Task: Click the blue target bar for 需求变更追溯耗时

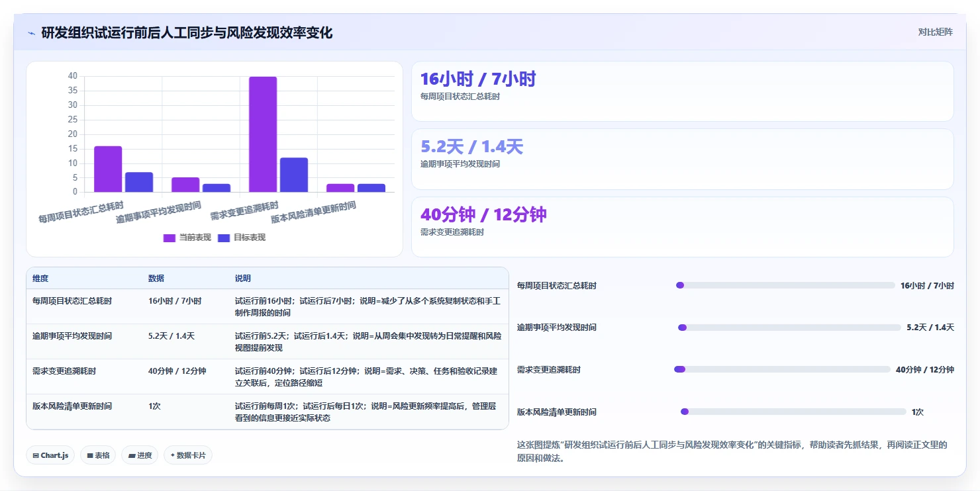Action: click(x=294, y=175)
